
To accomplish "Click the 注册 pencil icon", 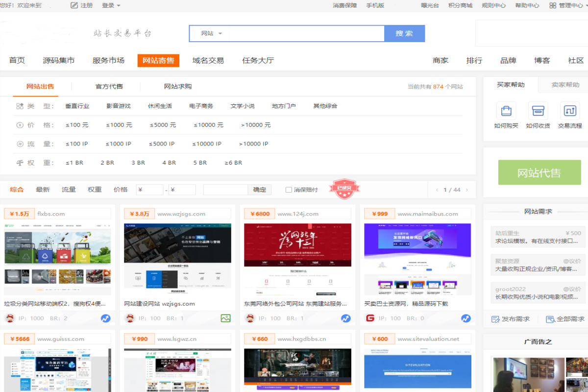I will click(x=74, y=5).
